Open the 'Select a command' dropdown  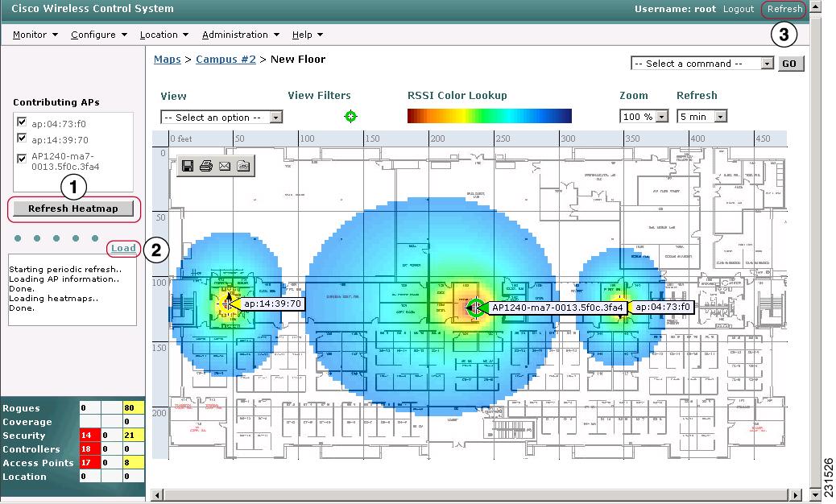(x=702, y=64)
